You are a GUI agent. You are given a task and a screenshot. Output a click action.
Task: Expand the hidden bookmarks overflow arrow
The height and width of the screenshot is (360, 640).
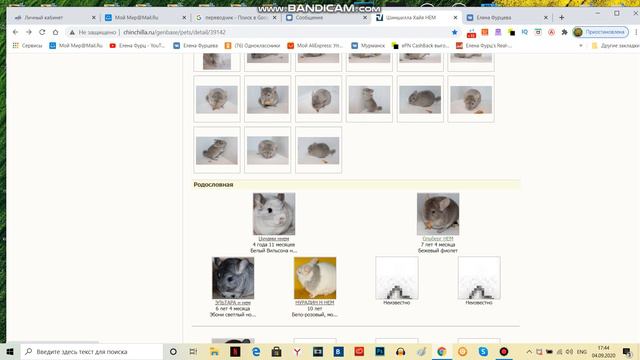(581, 46)
